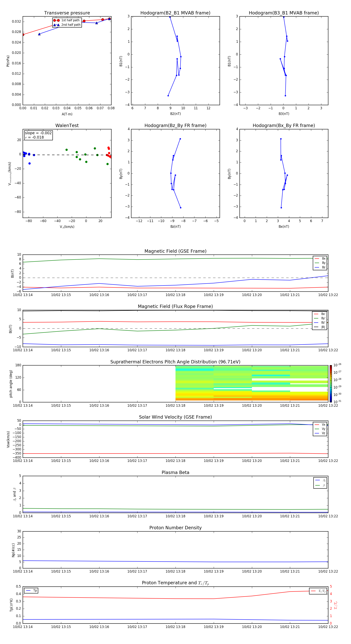Click the pitch angle colorbar gradient
This screenshot has width=351, height=644.
click(331, 384)
